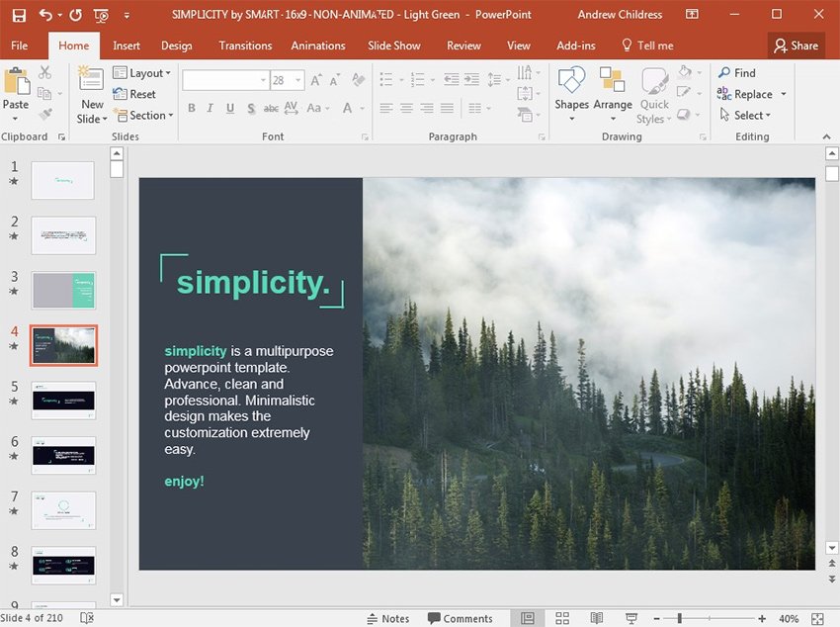The width and height of the screenshot is (840, 627).
Task: Select the Format Painter brush
Action: pyautogui.click(x=45, y=114)
